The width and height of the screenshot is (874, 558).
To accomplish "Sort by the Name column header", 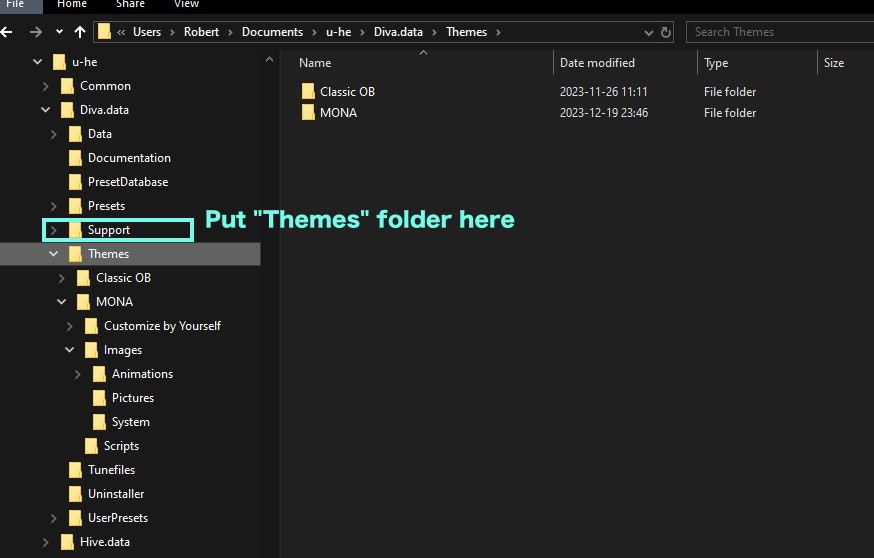I will 315,63.
